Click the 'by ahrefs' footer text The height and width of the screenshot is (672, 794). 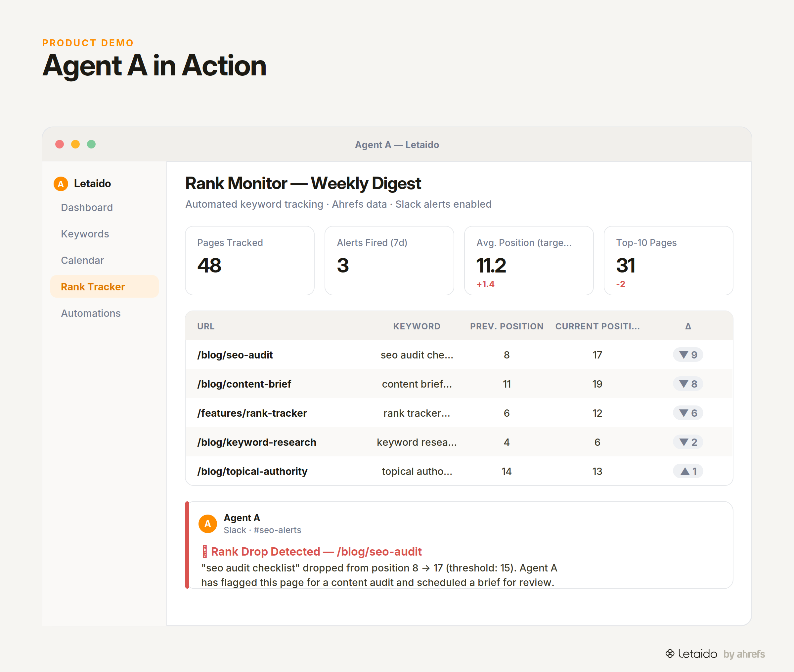(x=744, y=654)
